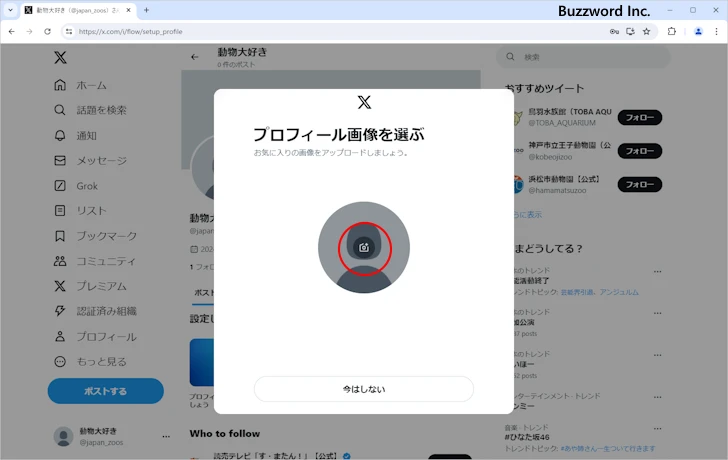728x460 pixels.
Task: Open more options for #ひなた坂46 trend
Action: coord(657,429)
